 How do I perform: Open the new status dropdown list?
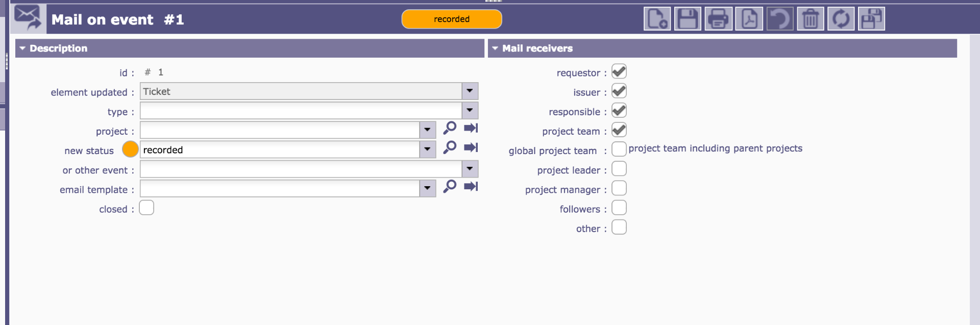click(x=427, y=149)
